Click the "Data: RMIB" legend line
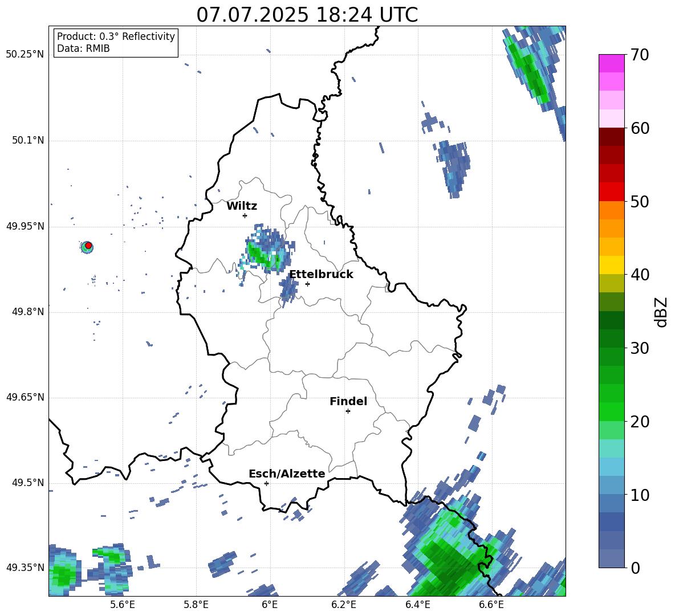This screenshot has height=616, width=675. (83, 48)
